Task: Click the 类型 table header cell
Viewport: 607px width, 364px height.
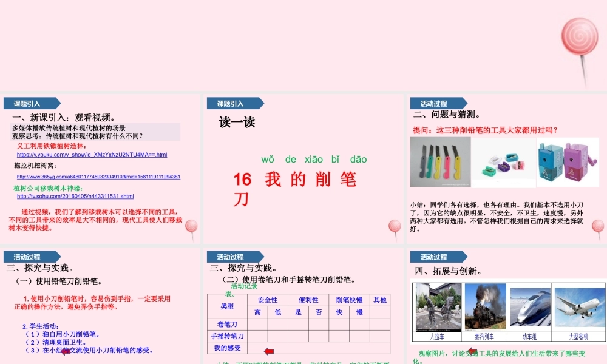Action: pos(227,306)
